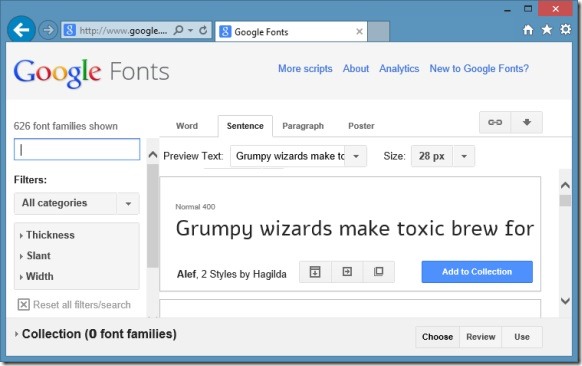Click Reset all filters/search text
This screenshot has width=582, height=366.
coord(82,305)
